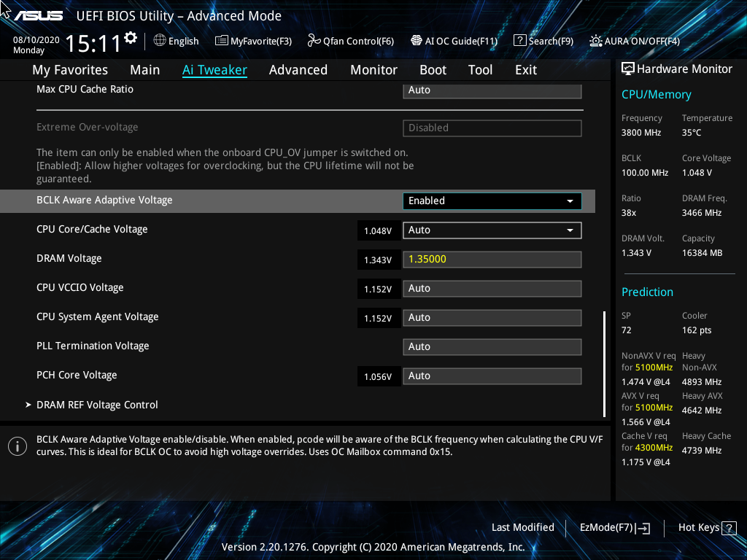Click the PLL Termination Voltage Auto field

tap(492, 346)
